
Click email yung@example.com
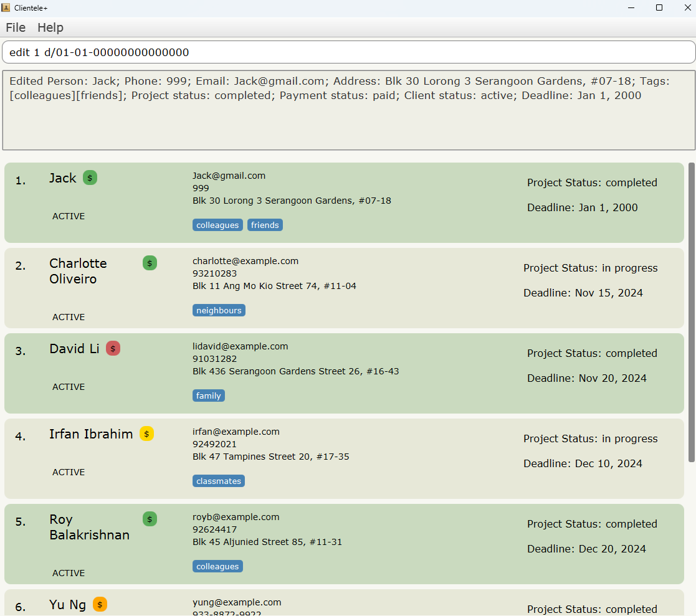click(x=237, y=602)
